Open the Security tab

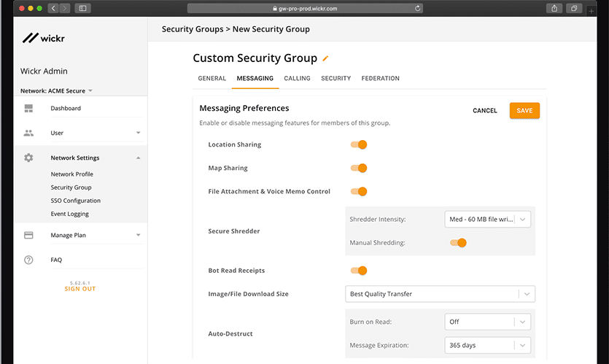click(336, 78)
